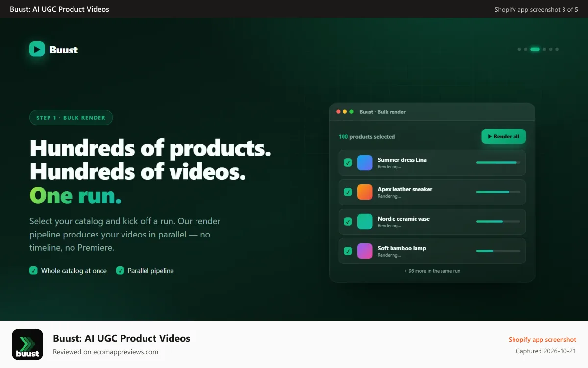
Task: Click the 'One run.' green headline
Action: point(75,195)
